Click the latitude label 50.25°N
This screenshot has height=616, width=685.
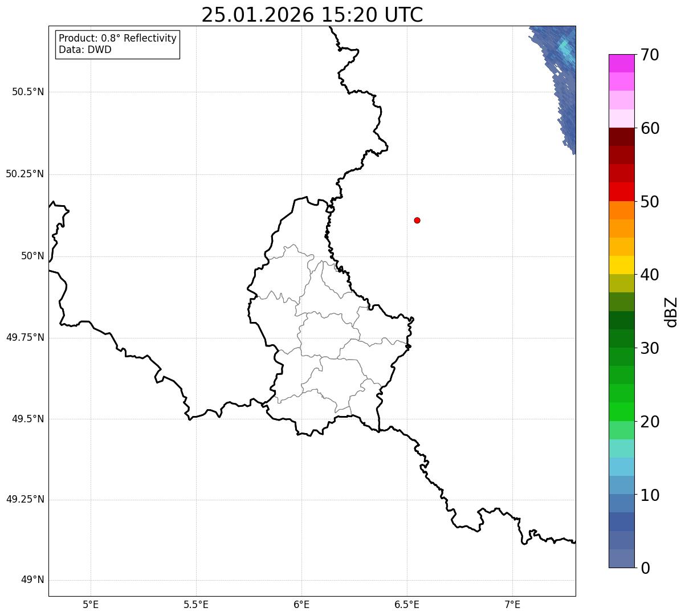[25, 174]
